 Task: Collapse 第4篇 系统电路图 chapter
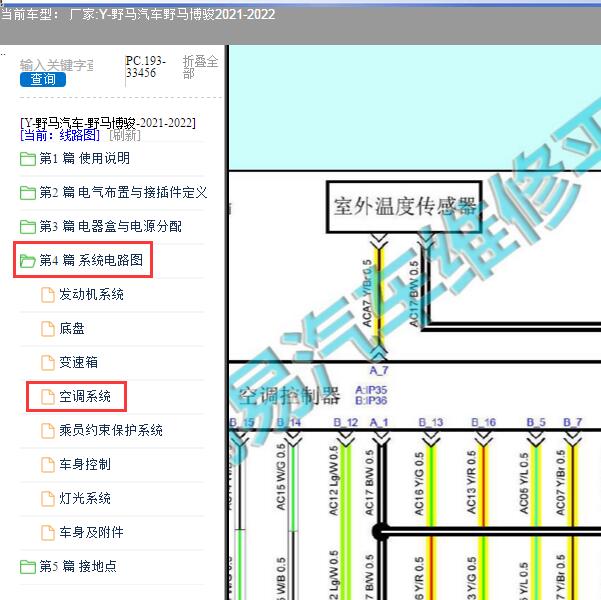[91, 260]
